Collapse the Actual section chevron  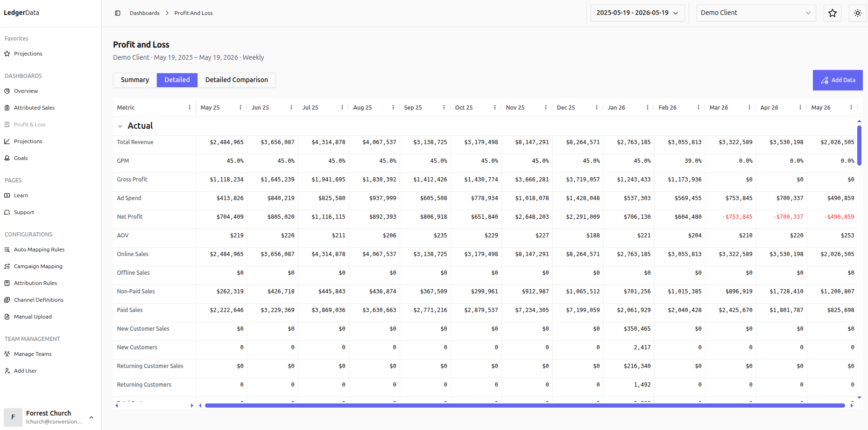pos(120,126)
